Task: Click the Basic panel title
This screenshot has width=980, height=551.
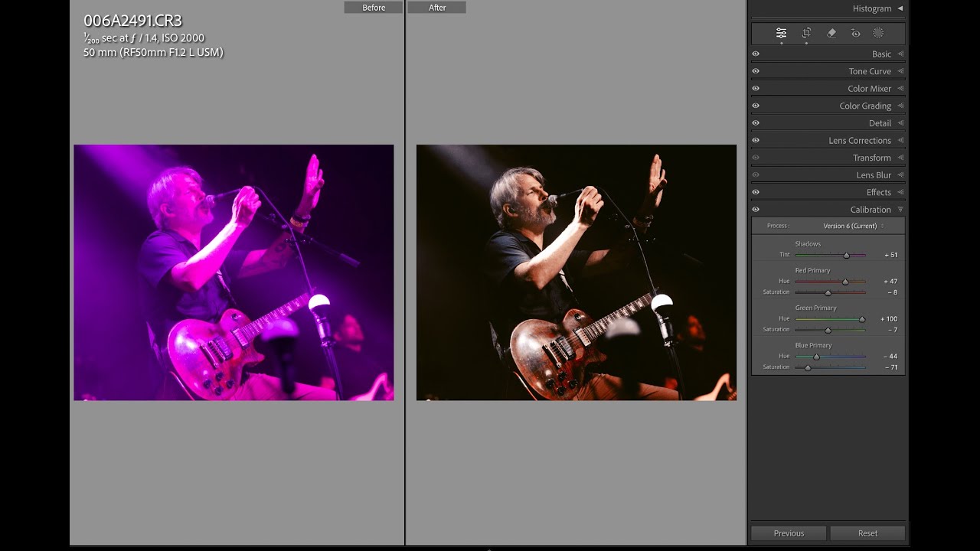Action: (x=881, y=54)
